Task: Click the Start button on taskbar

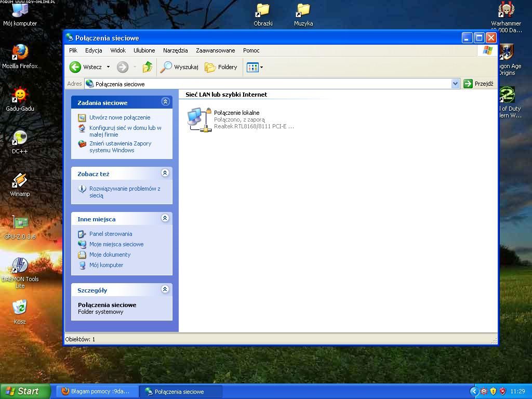Action: coord(25,391)
